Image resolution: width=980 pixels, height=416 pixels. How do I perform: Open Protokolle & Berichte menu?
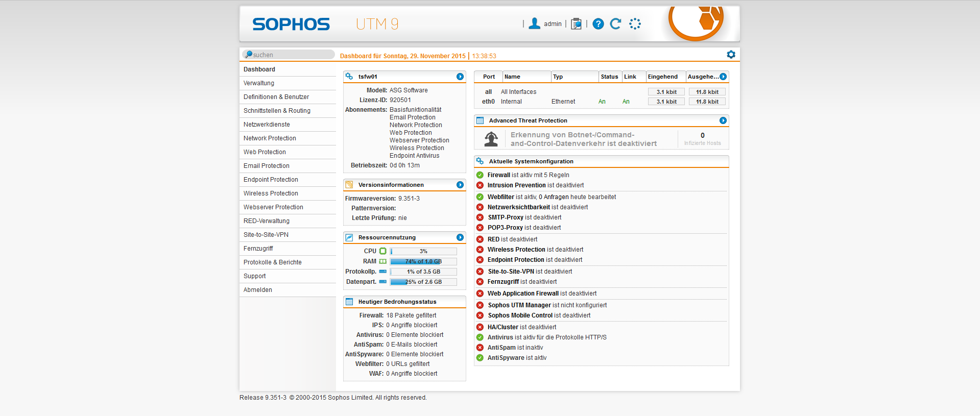pos(288,262)
